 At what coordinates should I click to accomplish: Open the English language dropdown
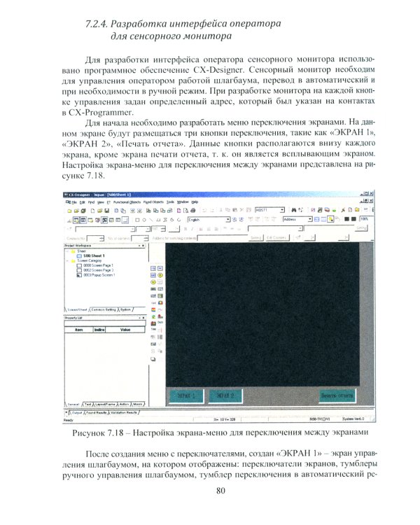[227, 220]
